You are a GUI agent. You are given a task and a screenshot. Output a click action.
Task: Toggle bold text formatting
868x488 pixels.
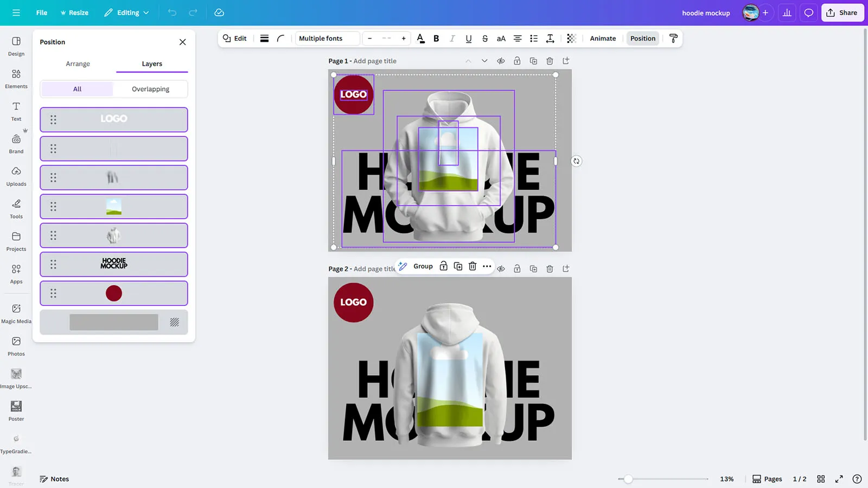pos(436,38)
